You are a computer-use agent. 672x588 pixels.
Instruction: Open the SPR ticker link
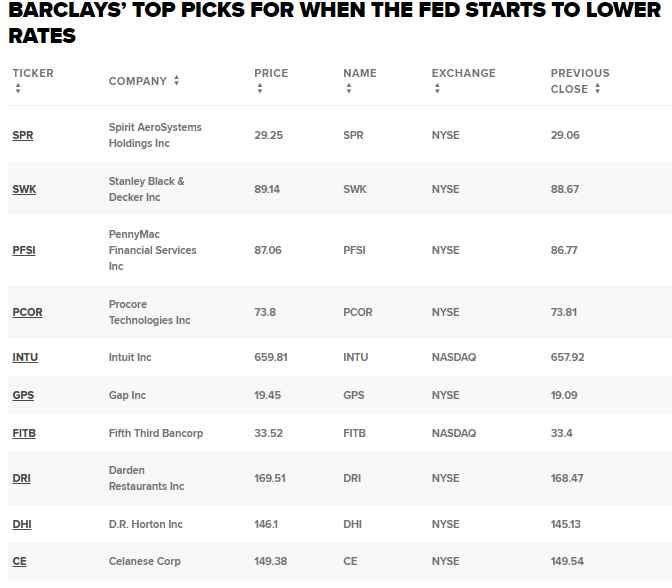(23, 135)
